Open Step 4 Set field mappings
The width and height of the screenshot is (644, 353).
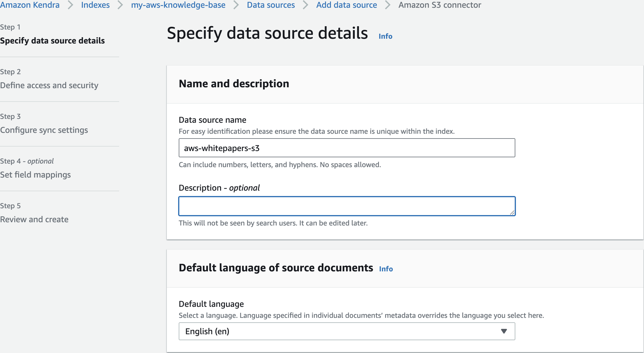[35, 175]
